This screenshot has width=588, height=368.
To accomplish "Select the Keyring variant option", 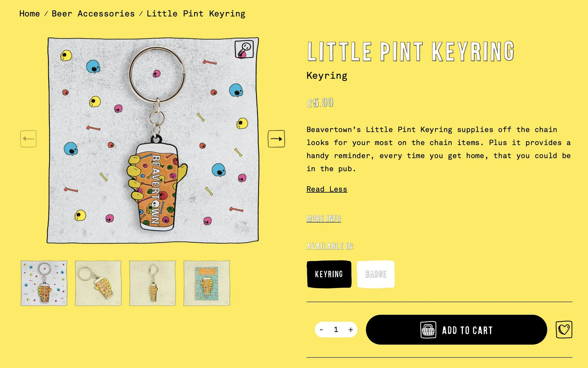I will pyautogui.click(x=329, y=274).
